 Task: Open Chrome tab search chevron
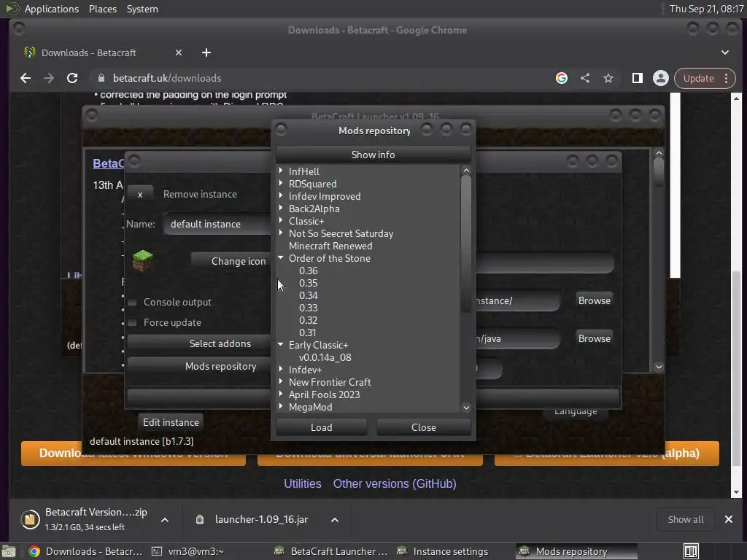724,52
